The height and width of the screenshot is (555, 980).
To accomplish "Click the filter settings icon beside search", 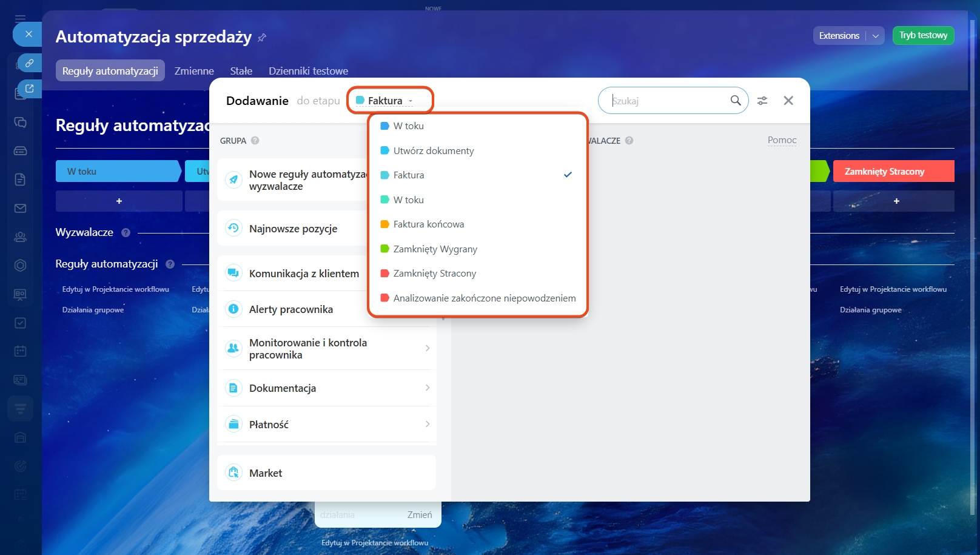I will (x=762, y=101).
